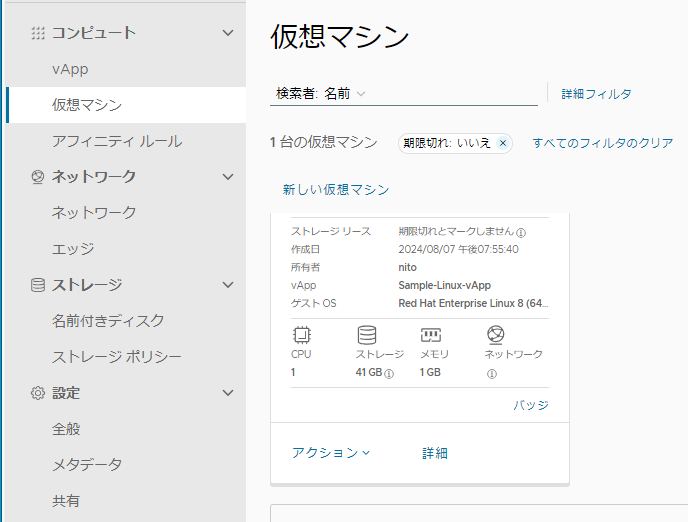This screenshot has height=522, width=688.
Task: Click 1 GB memory value
Action: point(430,372)
